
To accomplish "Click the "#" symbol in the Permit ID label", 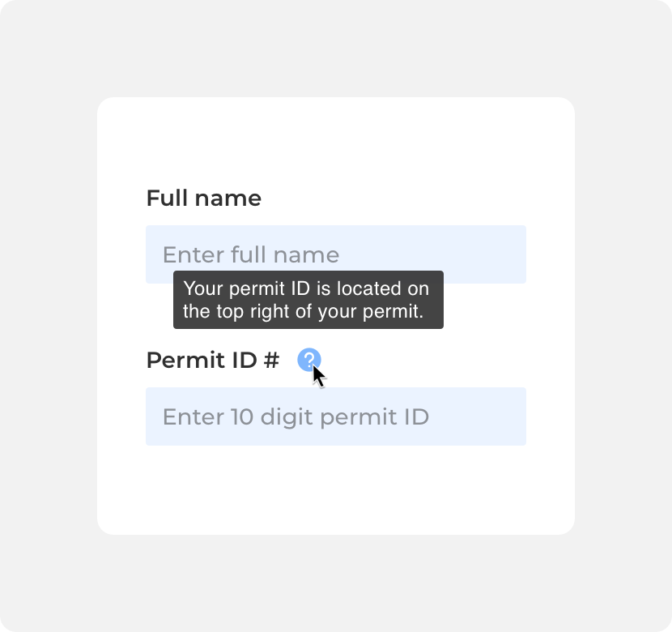I will pyautogui.click(x=271, y=361).
